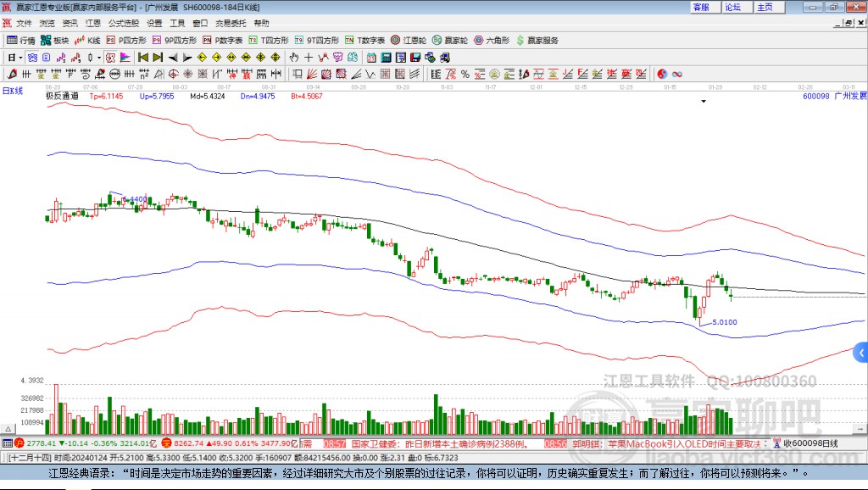Jump to the first bar icon
Viewport: 868px width, 490px height.
pyautogui.click(x=143, y=58)
